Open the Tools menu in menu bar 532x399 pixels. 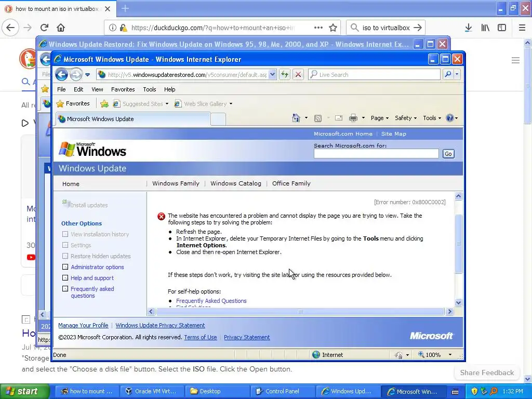coord(149,89)
